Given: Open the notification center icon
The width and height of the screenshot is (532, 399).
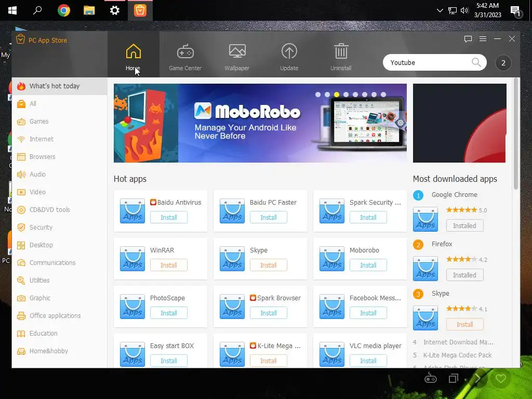Looking at the screenshot, I should click(x=516, y=11).
